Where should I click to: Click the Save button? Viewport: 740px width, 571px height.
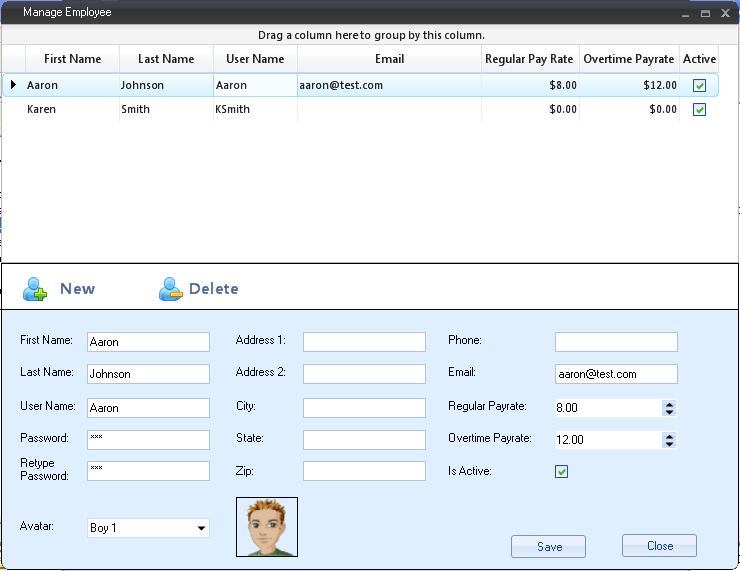548,547
